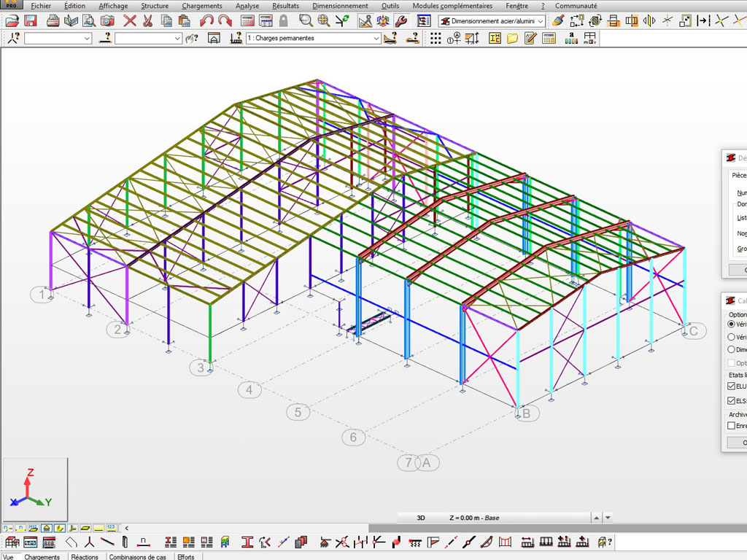Click the paintbrush icon in top toolbar
Screen dimensions: 747x560
click(x=558, y=20)
